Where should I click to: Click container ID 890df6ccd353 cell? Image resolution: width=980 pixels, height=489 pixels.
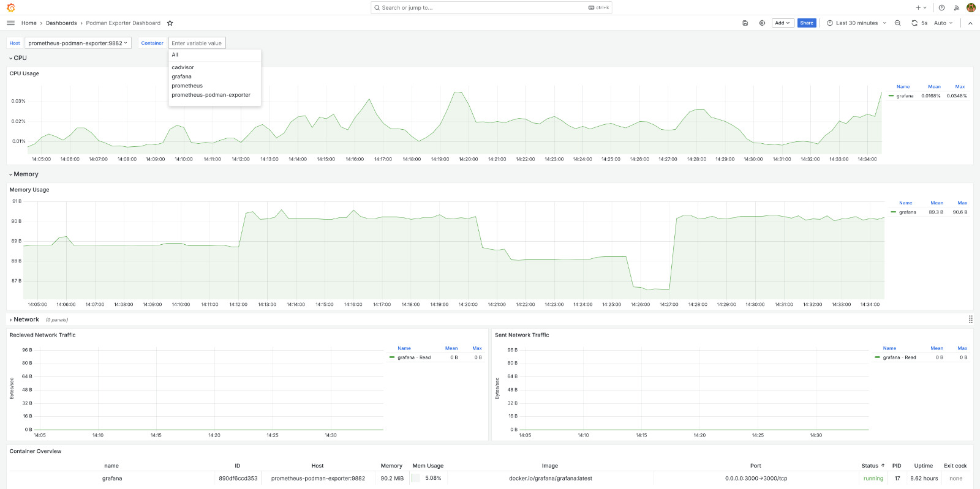pos(238,479)
